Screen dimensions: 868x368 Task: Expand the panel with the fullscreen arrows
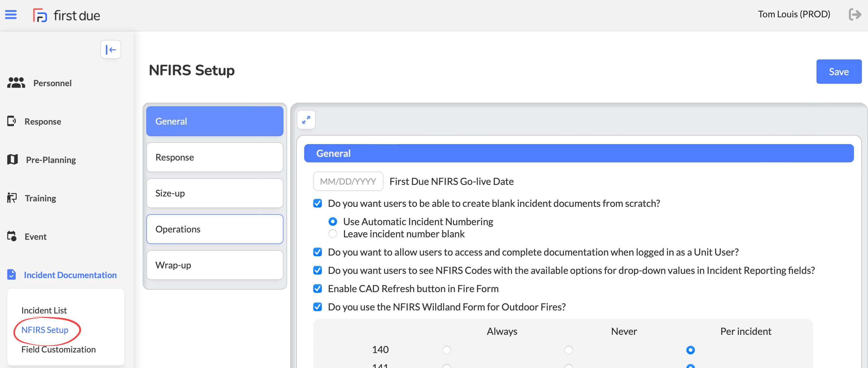tap(306, 119)
